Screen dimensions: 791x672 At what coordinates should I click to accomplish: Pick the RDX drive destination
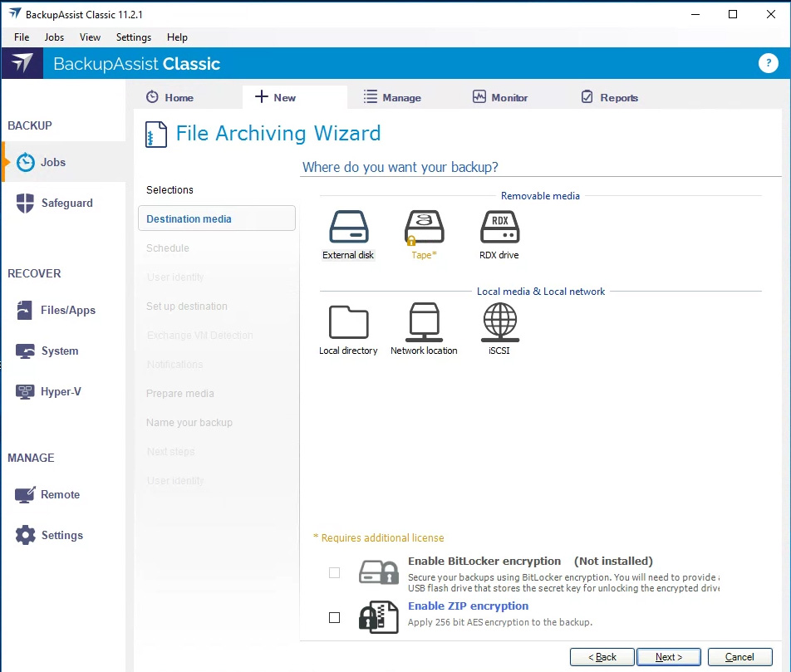pos(499,227)
